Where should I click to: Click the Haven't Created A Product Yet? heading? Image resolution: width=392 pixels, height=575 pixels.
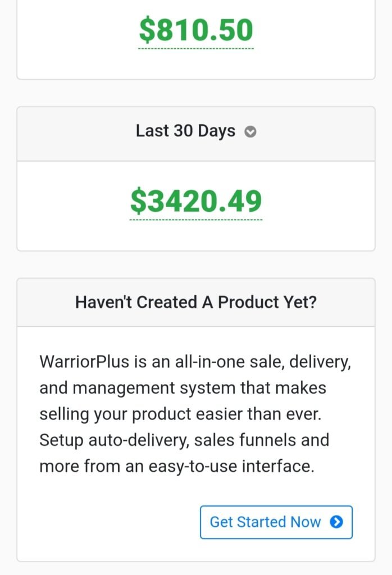pos(196,302)
